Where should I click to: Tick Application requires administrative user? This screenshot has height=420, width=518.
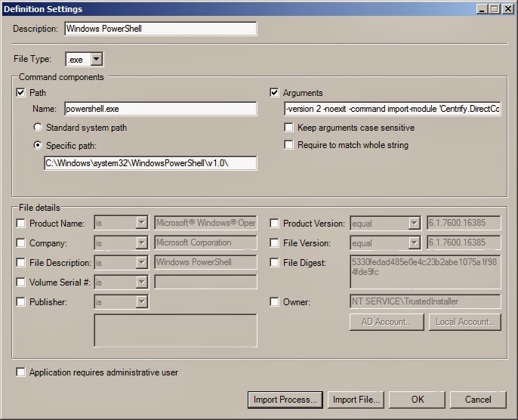[x=21, y=372]
